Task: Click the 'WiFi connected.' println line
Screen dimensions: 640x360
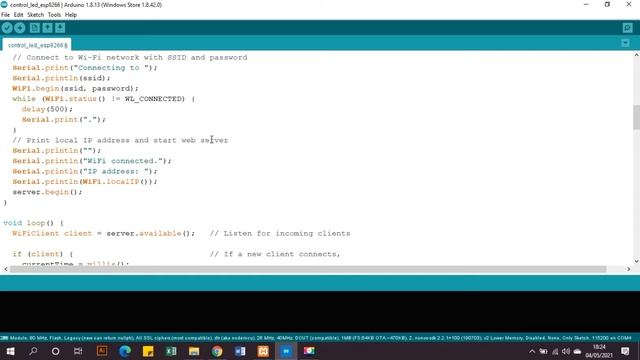Action: (x=92, y=161)
